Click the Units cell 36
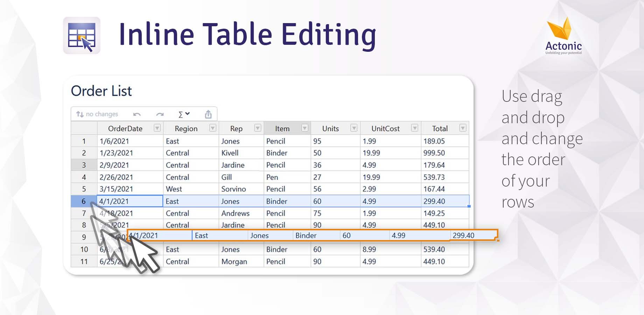This screenshot has width=644, height=315. tap(335, 165)
